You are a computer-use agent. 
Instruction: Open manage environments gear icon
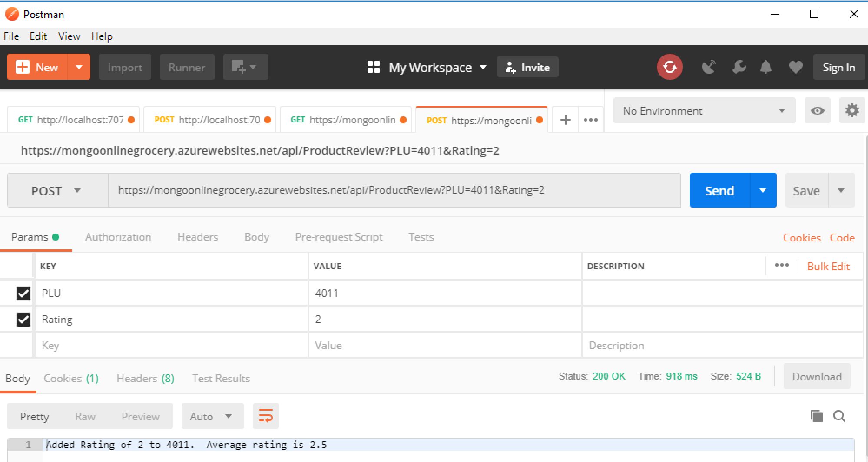pos(852,111)
